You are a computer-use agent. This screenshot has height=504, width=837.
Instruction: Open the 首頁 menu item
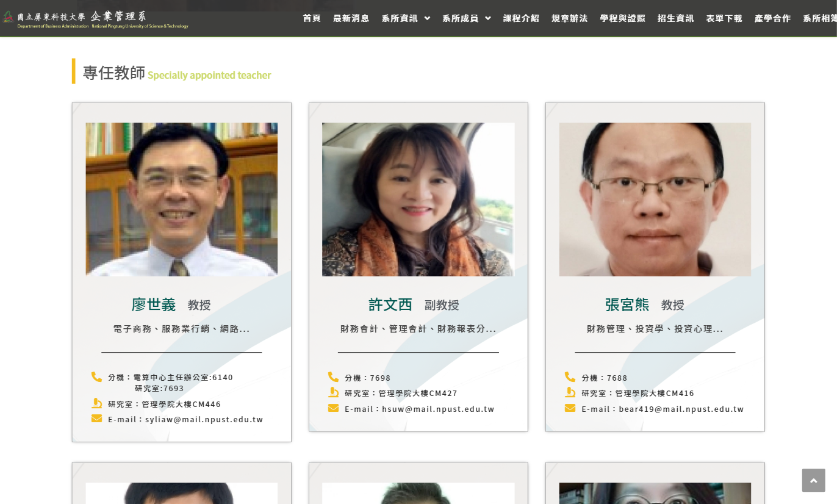312,18
